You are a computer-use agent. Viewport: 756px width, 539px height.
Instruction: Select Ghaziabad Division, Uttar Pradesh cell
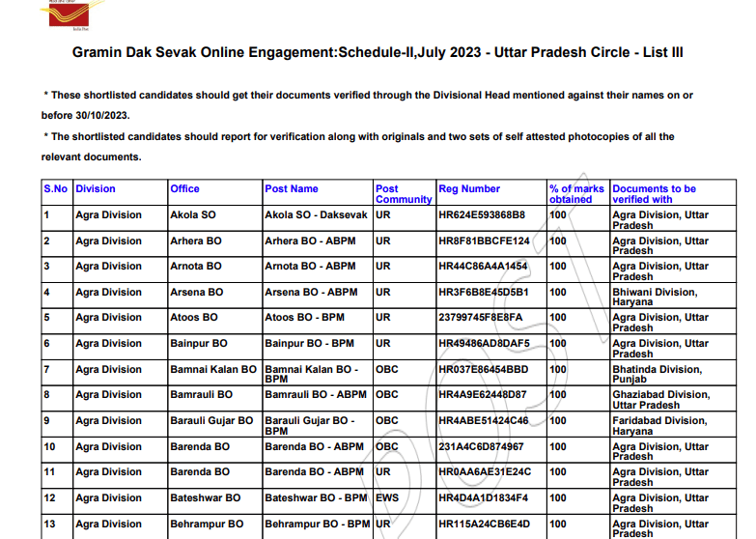(660, 400)
